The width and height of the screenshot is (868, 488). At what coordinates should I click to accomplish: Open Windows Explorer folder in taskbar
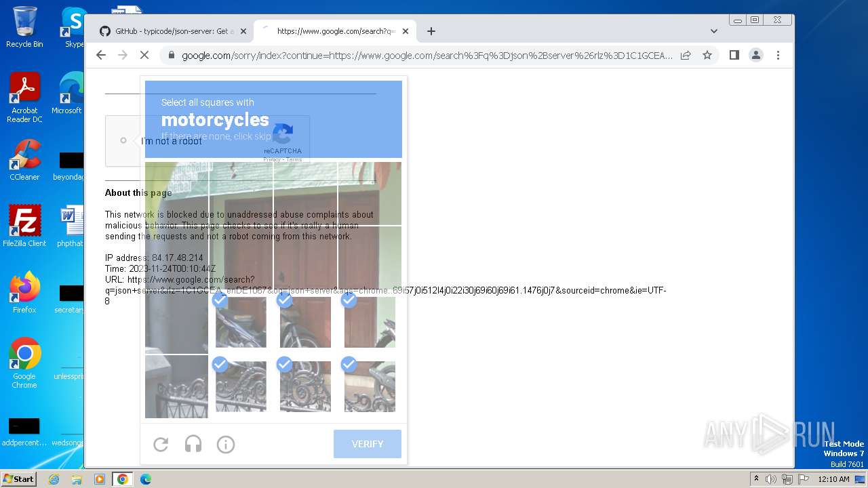click(77, 479)
